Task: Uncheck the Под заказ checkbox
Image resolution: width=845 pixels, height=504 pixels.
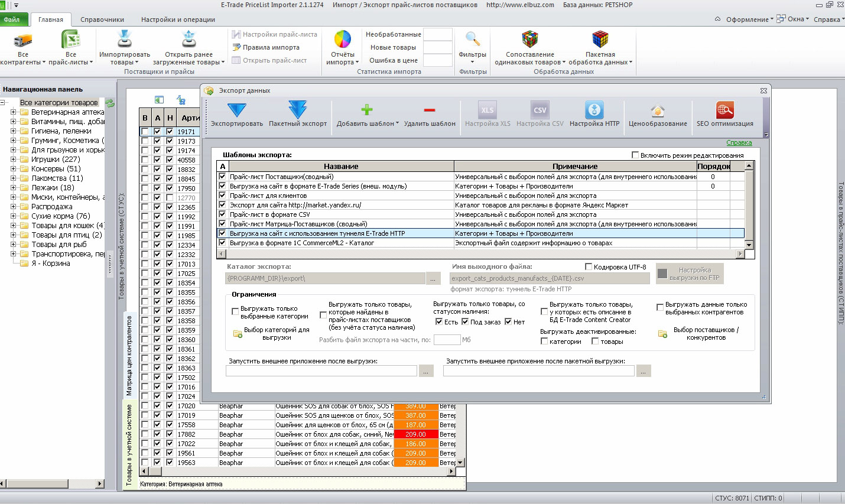Action: (x=465, y=322)
